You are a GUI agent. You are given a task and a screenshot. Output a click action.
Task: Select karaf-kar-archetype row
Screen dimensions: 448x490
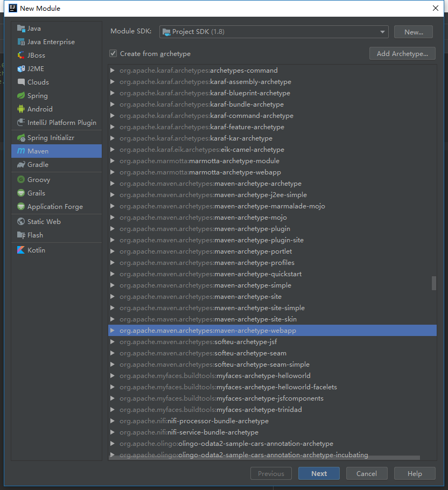coord(272,138)
